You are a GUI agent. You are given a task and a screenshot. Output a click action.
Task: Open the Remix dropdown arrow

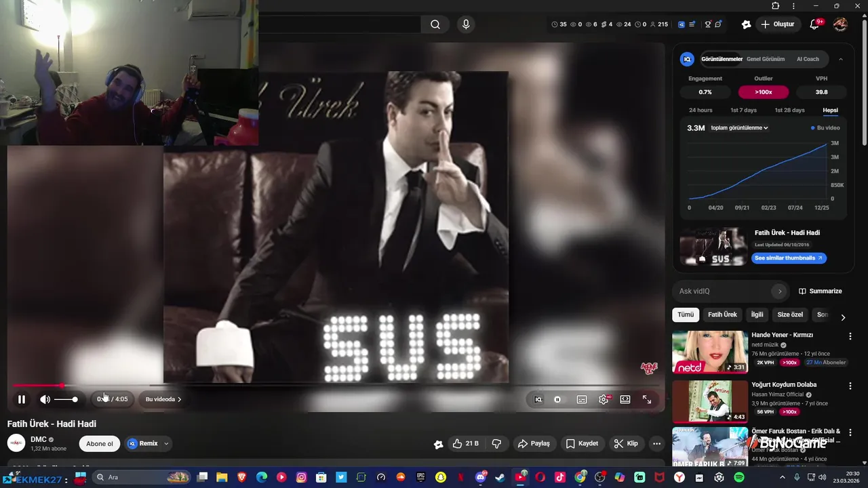pos(166,443)
